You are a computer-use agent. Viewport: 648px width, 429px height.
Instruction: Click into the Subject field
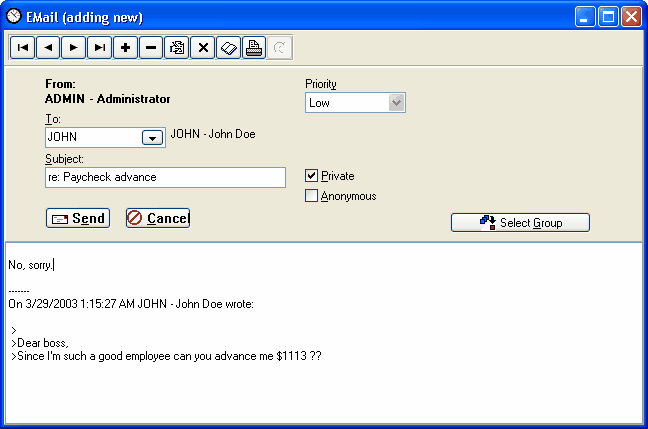(165, 177)
